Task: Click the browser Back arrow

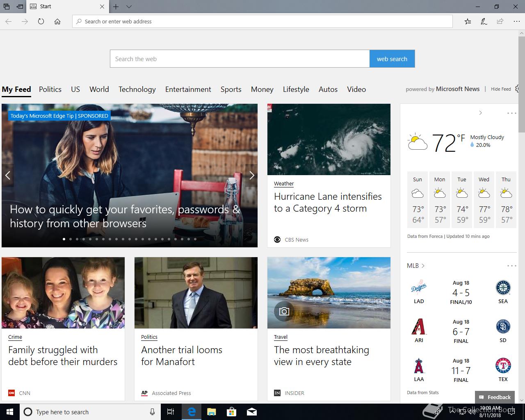Action: (x=8, y=21)
